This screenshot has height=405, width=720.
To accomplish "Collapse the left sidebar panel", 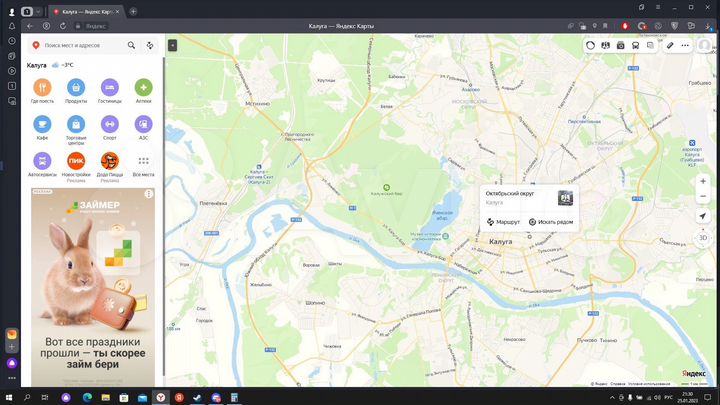I will point(172,45).
